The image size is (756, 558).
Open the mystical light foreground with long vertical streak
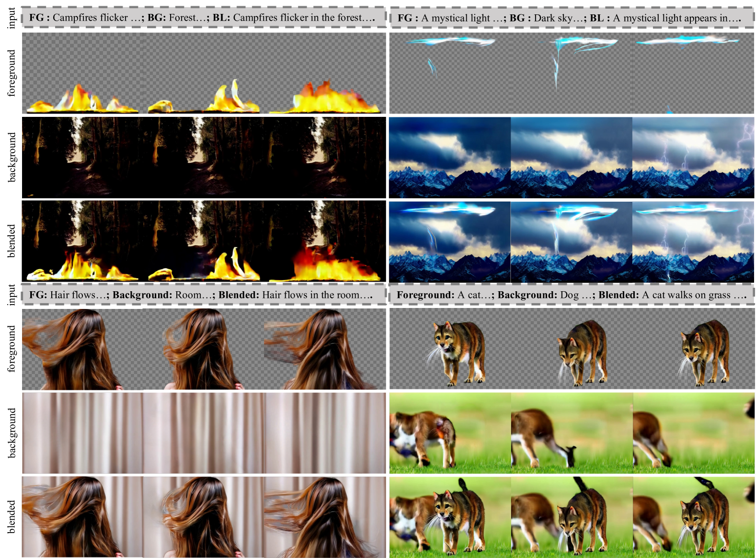click(571, 73)
